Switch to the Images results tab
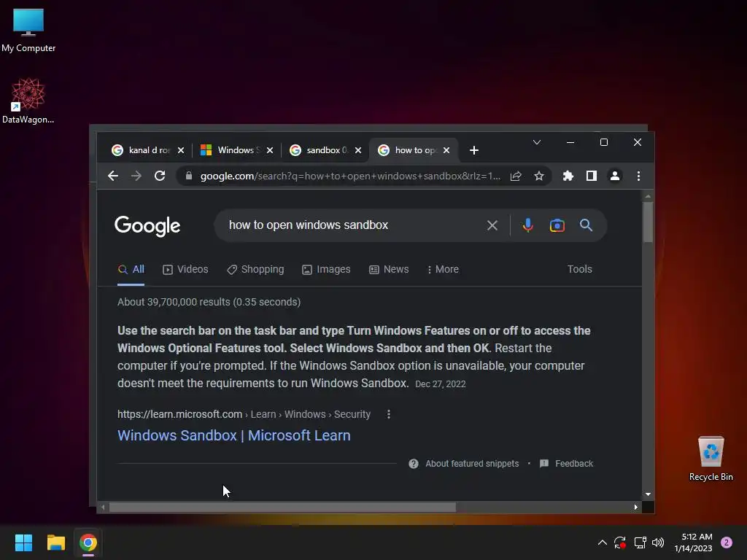The image size is (747, 560). (326, 270)
